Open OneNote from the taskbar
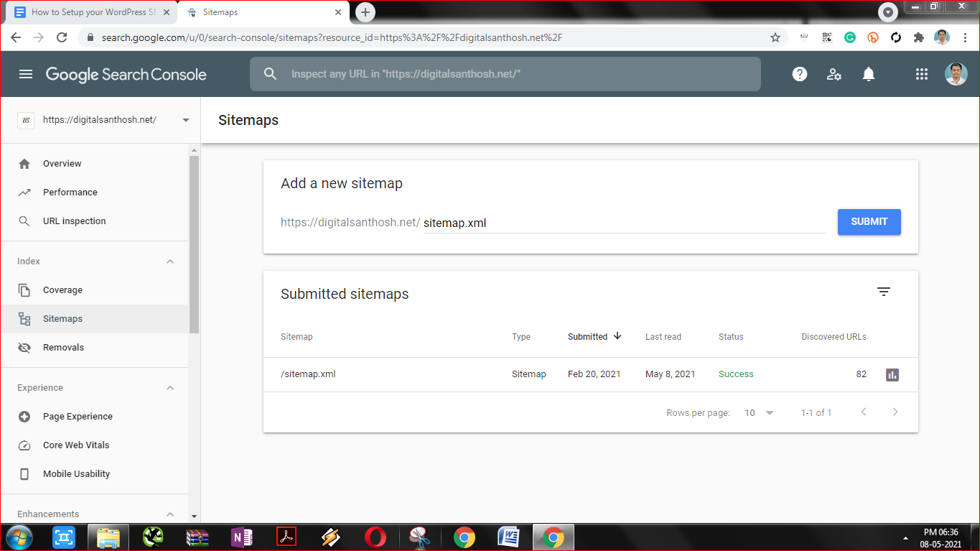Screen dimensions: 980x551 [x=242, y=537]
